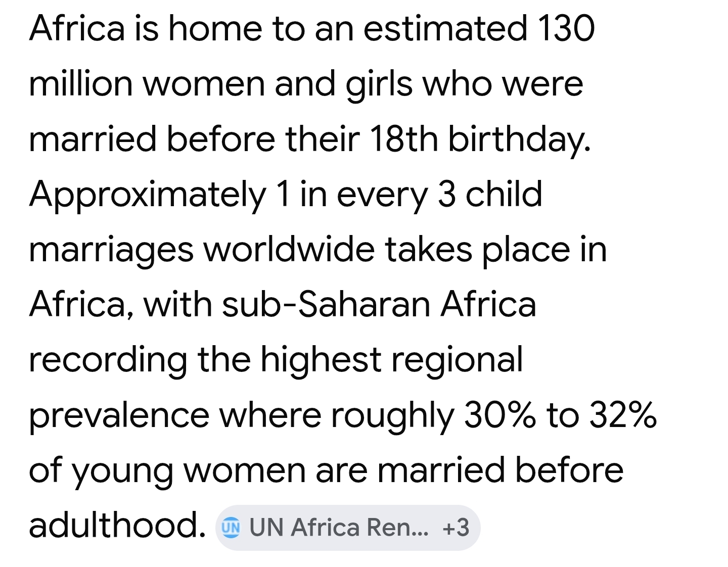The width and height of the screenshot is (728, 567).
Task: Click the UN logo icon in source chip
Action: tap(231, 527)
